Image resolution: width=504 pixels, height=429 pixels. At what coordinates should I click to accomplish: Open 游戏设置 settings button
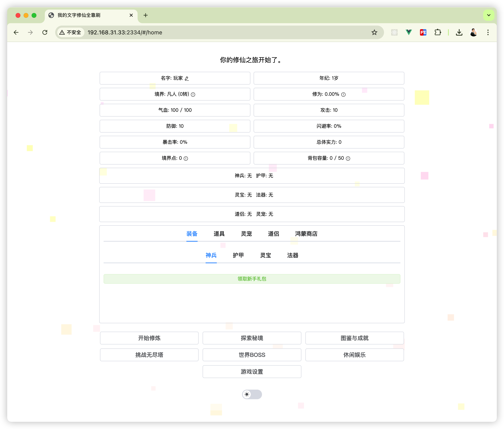point(252,371)
